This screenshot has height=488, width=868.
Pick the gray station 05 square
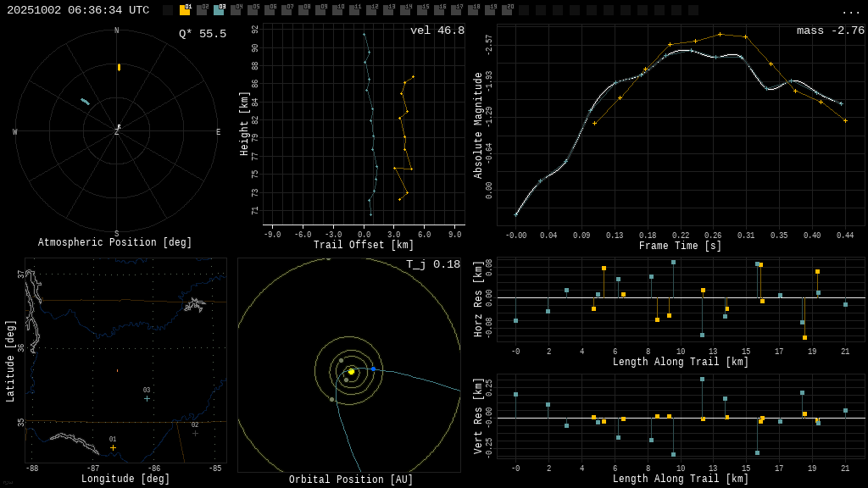point(253,10)
